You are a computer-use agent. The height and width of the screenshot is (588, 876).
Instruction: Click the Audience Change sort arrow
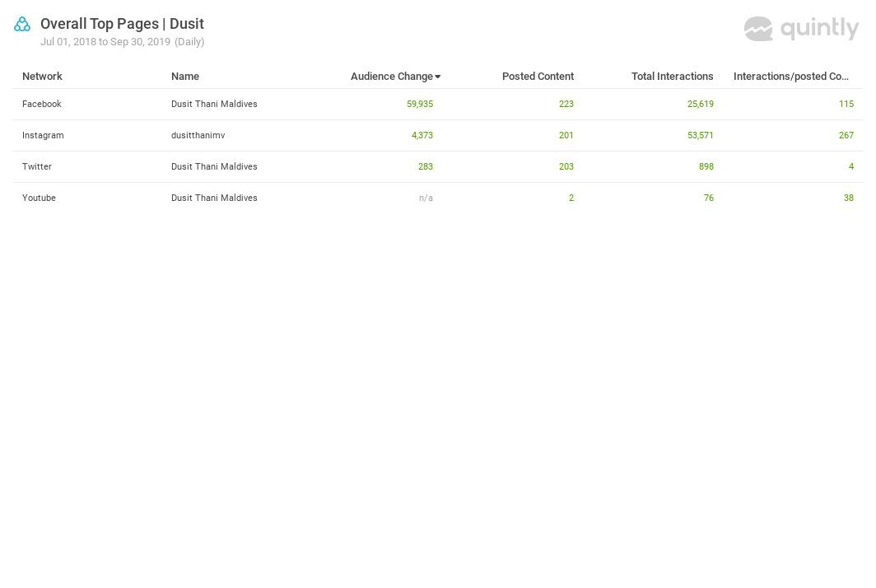[438, 77]
